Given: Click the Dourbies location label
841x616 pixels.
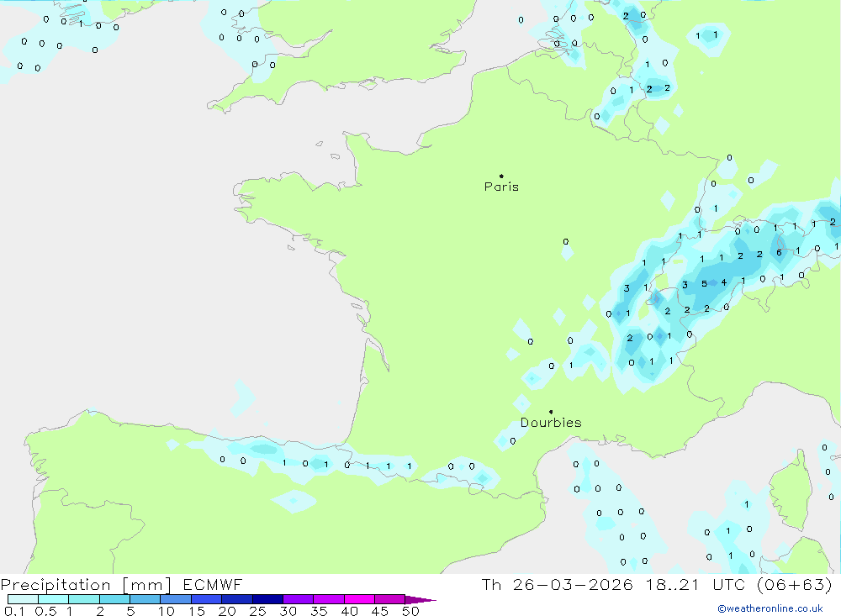Looking at the screenshot, I should click(551, 423).
